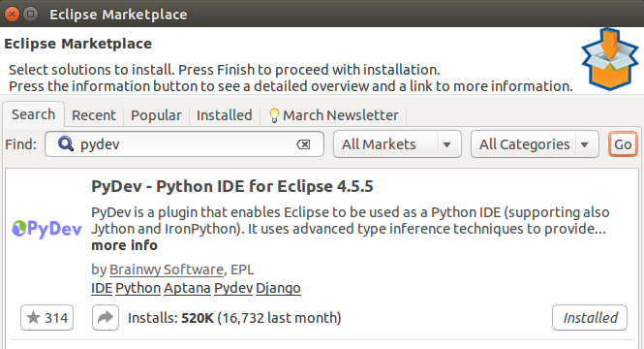Screen dimensions: 644x349
Task: Focus the Find search input field
Action: (184, 144)
